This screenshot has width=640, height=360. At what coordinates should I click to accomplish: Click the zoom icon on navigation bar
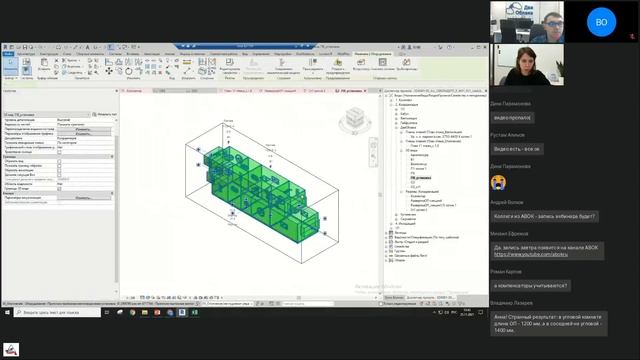373,156
